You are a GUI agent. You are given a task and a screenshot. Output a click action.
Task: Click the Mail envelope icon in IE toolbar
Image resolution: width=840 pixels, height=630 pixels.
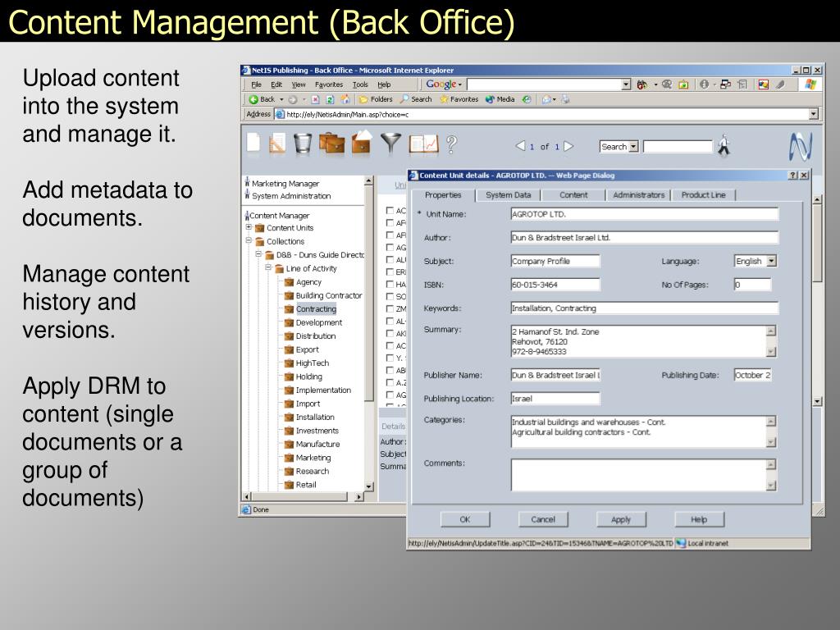[x=546, y=99]
